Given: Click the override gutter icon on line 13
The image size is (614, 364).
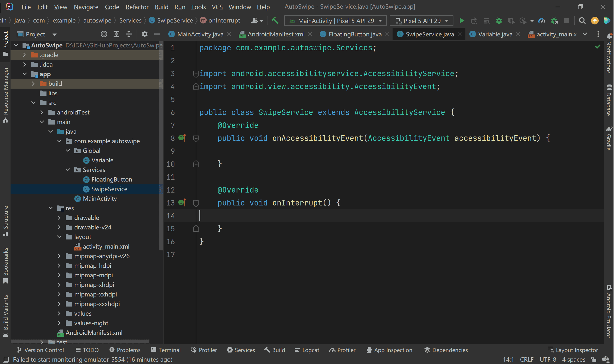Looking at the screenshot, I should click(x=182, y=203).
